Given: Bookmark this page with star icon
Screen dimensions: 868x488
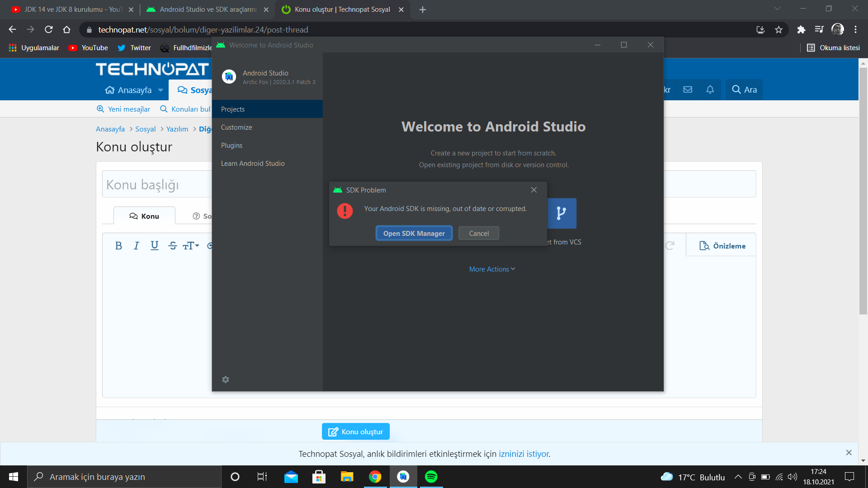Looking at the screenshot, I should coord(778,30).
